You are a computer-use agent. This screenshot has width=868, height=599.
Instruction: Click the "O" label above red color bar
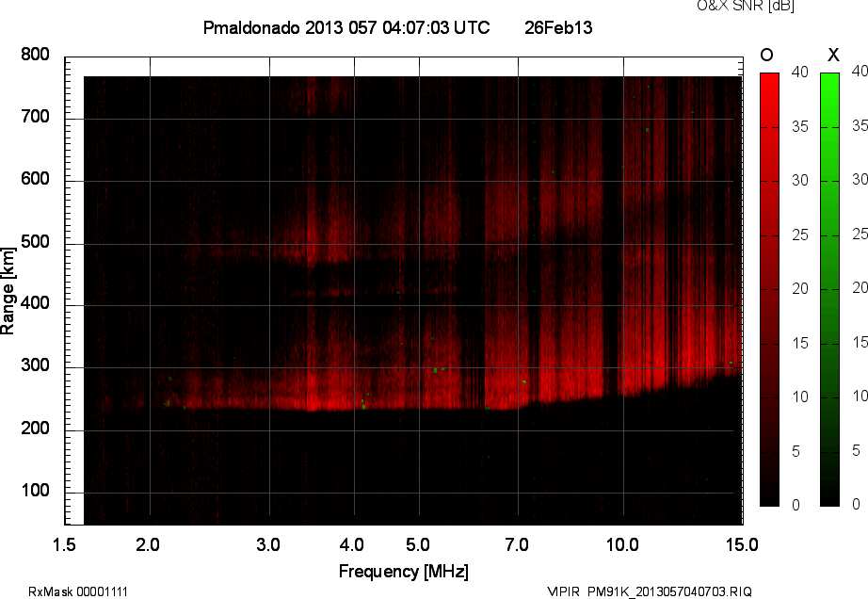(766, 55)
